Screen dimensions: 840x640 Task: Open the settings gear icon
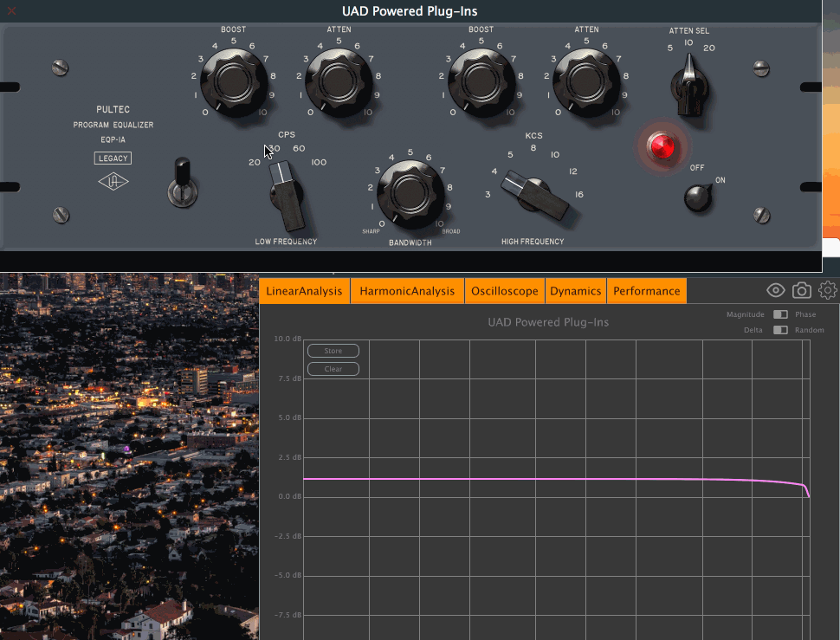point(828,291)
